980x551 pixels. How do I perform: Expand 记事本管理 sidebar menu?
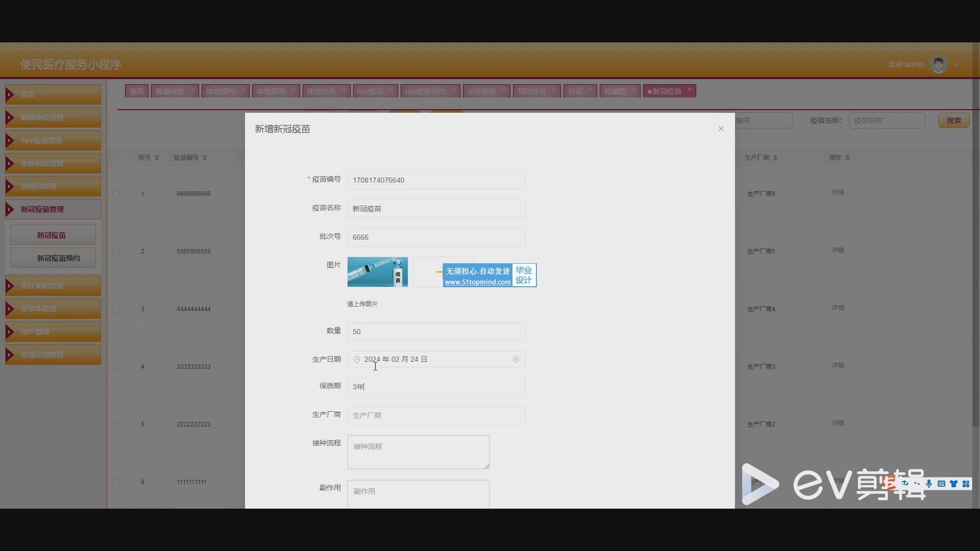[x=53, y=309]
